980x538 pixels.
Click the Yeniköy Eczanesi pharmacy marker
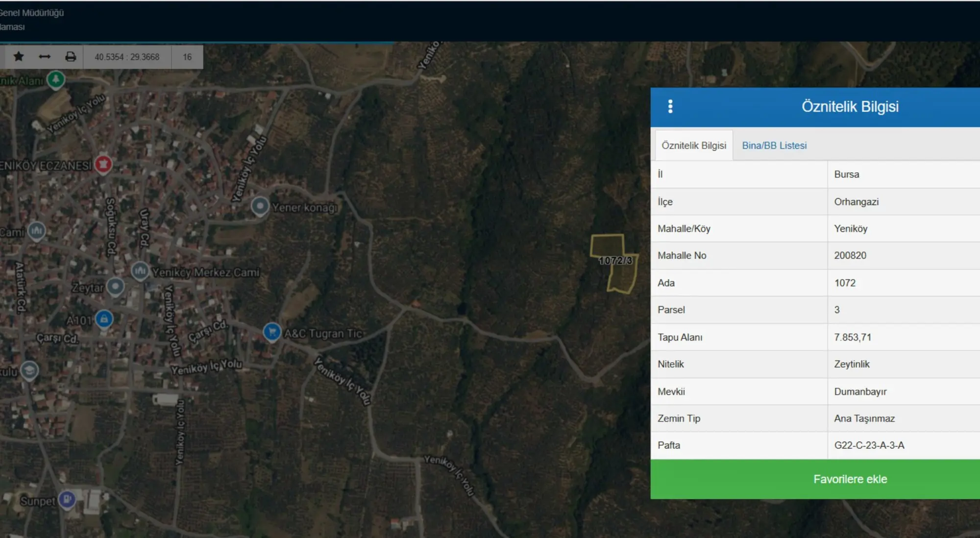[x=103, y=164]
